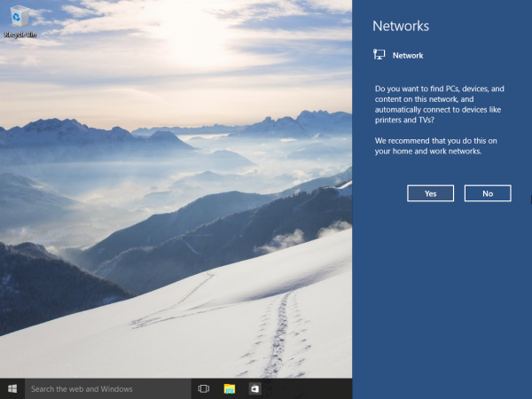Open the Recycle Bin desktop icon
Screen dimensions: 532x399
click(x=18, y=18)
